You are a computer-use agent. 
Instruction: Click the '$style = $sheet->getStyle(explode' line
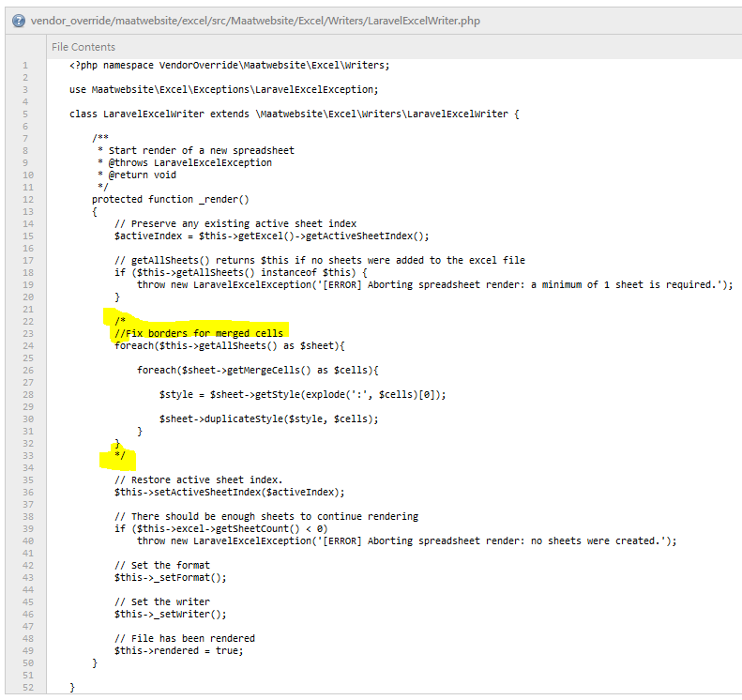click(302, 395)
